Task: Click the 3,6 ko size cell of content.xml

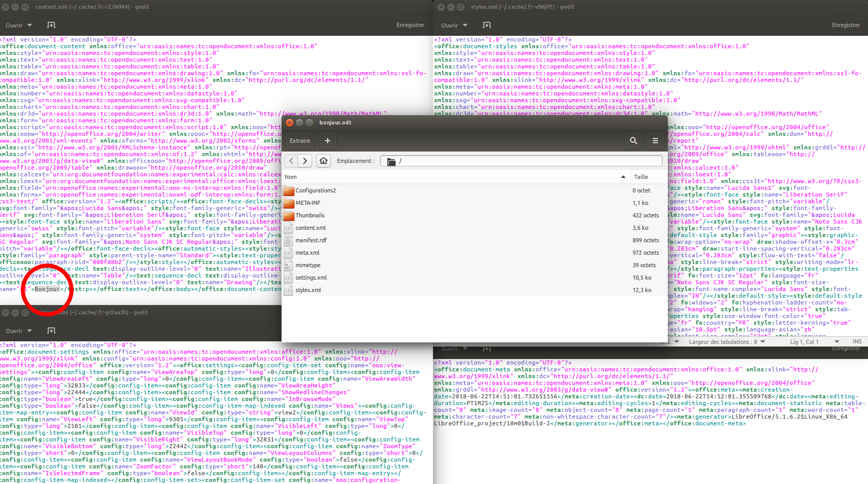Action: pyautogui.click(x=640, y=228)
